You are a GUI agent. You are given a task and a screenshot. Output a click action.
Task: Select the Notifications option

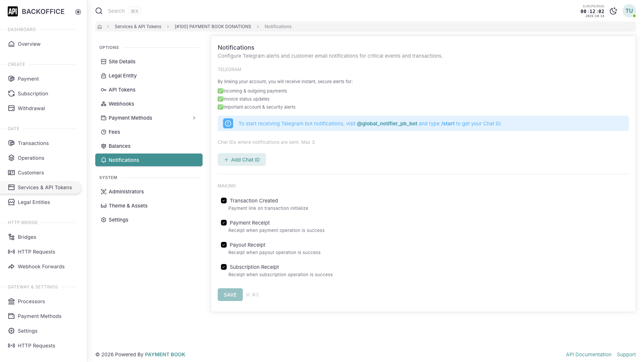[x=149, y=160]
